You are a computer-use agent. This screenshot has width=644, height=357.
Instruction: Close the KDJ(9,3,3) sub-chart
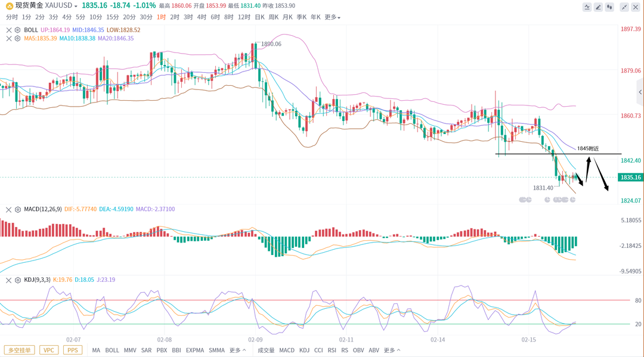[8, 280]
